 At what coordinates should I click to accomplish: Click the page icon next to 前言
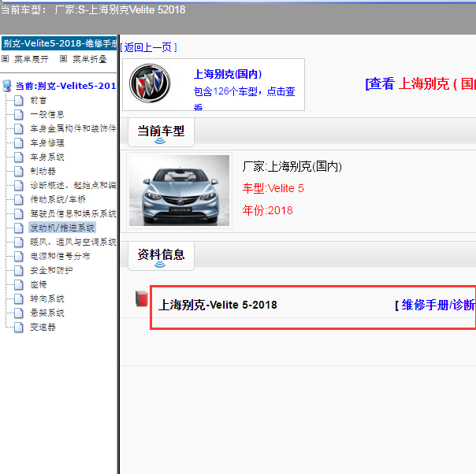coord(18,100)
